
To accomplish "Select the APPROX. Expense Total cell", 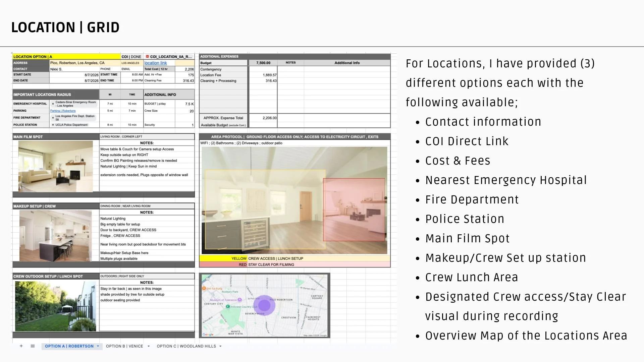I will tap(223, 118).
